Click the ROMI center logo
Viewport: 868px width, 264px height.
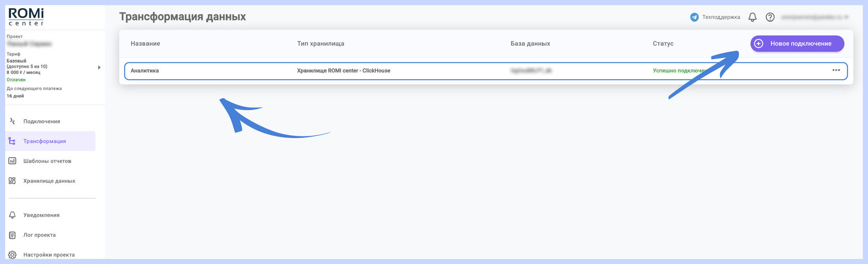[26, 17]
